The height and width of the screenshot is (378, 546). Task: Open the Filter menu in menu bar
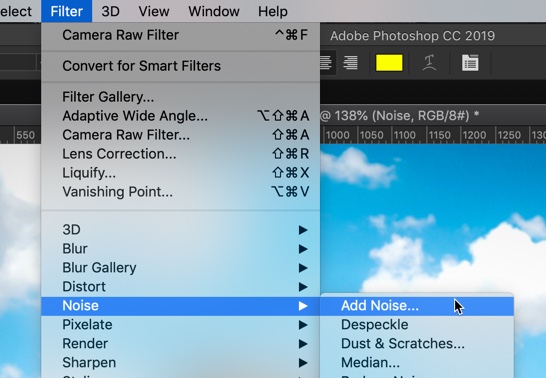[x=67, y=11]
